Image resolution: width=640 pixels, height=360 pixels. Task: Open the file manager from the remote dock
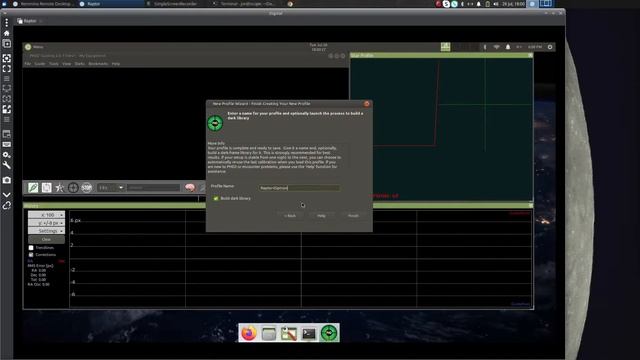pos(269,333)
